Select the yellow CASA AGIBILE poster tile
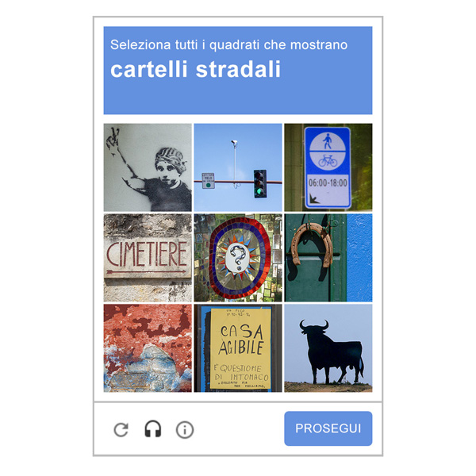Image resolution: width=476 pixels, height=476 pixels. click(238, 348)
